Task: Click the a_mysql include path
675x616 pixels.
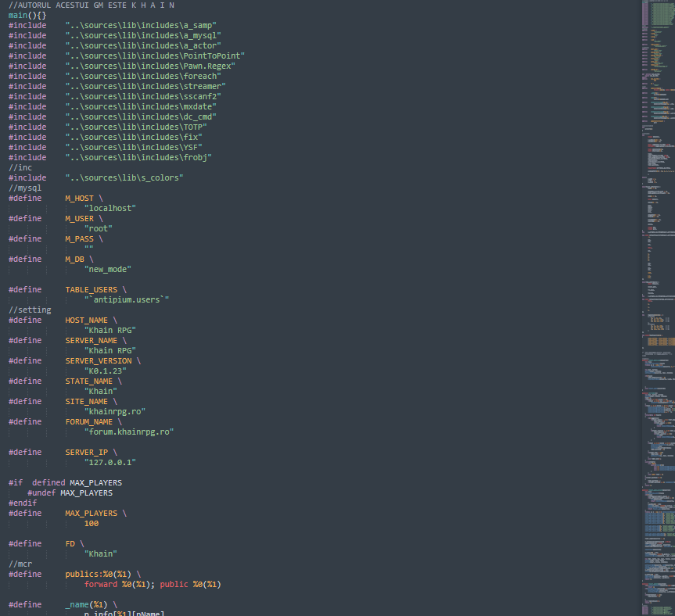Action: pyautogui.click(x=143, y=36)
